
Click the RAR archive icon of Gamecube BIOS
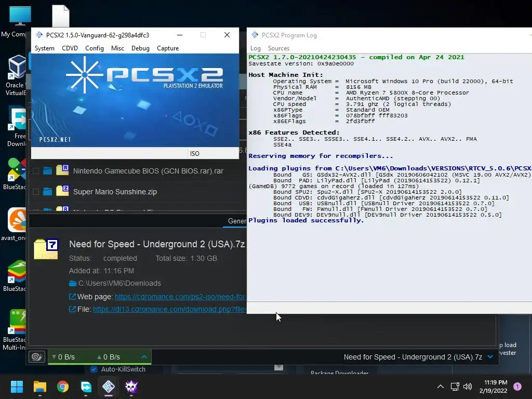click(x=62, y=170)
